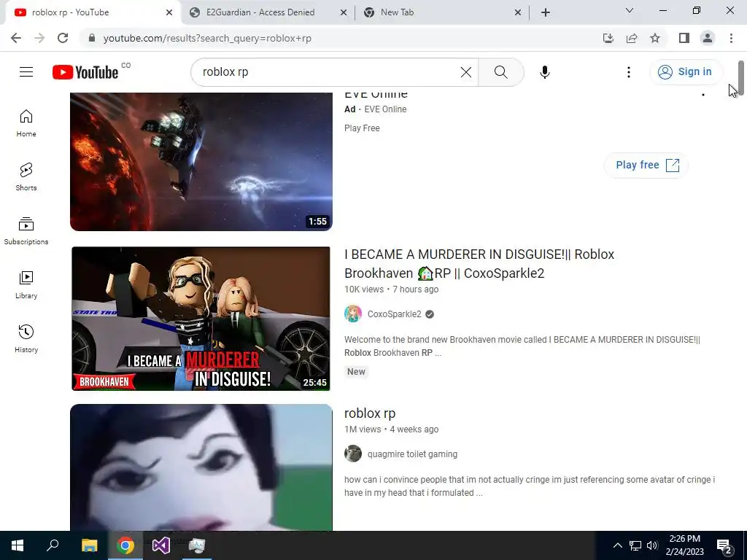Click the Play free ad button
747x560 pixels.
646,166
